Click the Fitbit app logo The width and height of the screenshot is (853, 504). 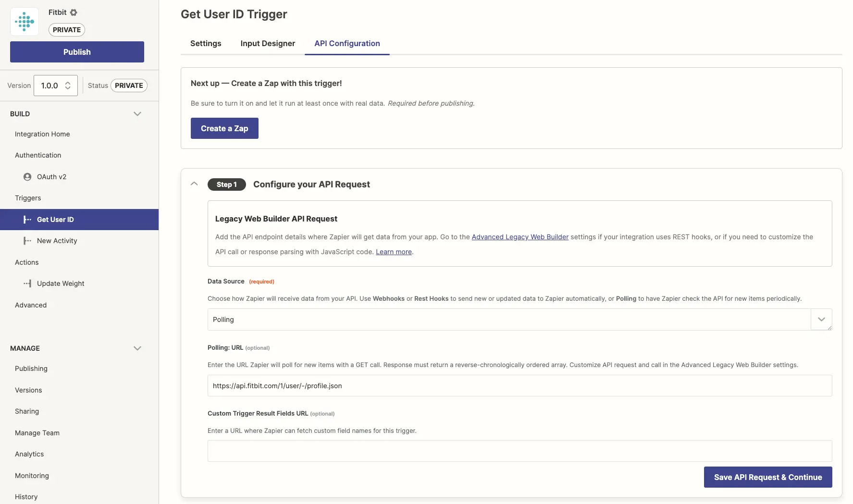click(25, 22)
